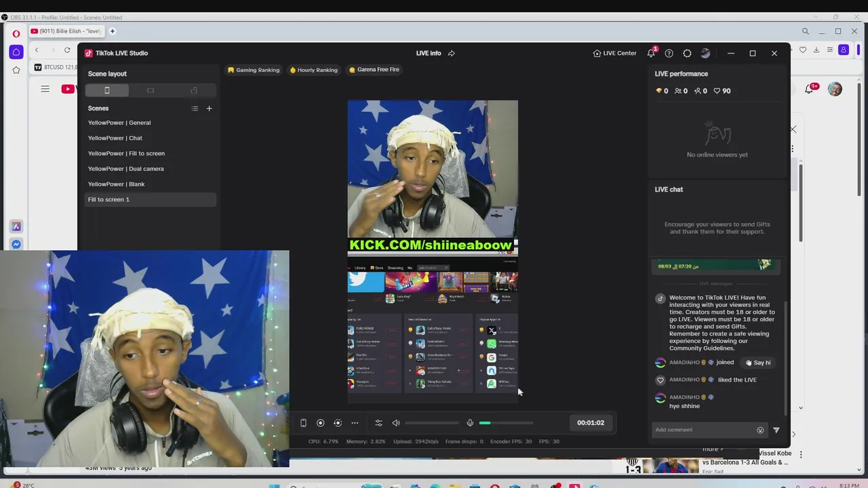Image resolution: width=868 pixels, height=488 pixels.
Task: Select YellowPower | General scene
Action: click(x=151, y=123)
